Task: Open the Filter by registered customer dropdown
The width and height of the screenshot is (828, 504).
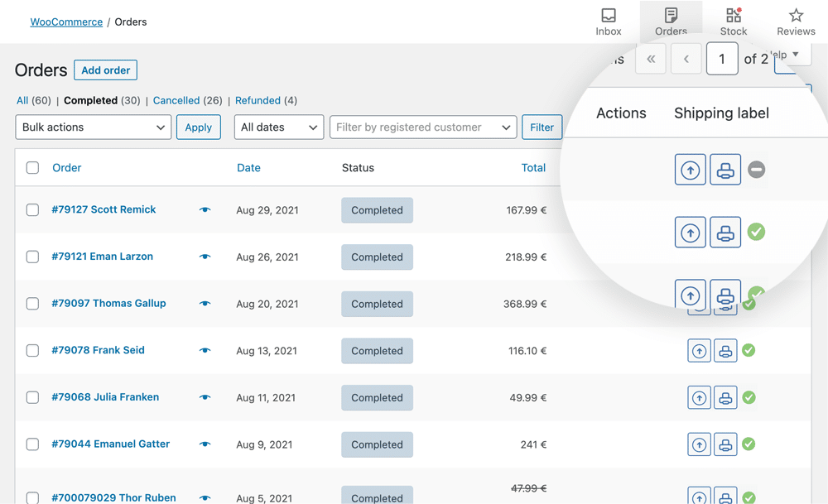Action: [x=423, y=127]
